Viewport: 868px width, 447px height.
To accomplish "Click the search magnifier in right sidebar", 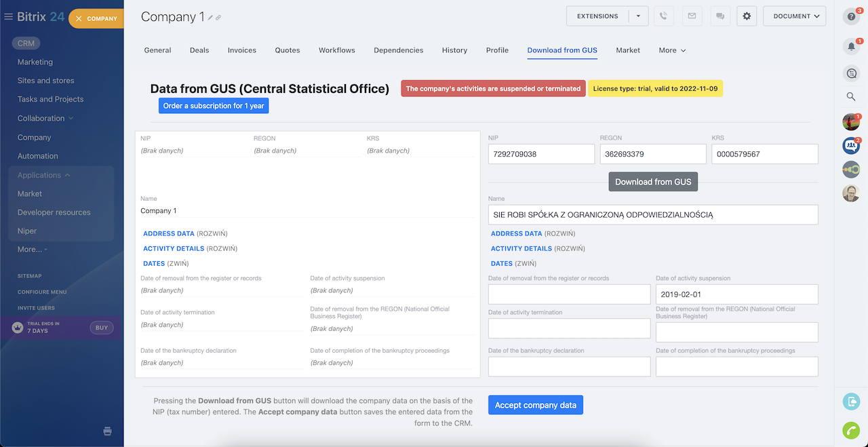I will [x=851, y=97].
